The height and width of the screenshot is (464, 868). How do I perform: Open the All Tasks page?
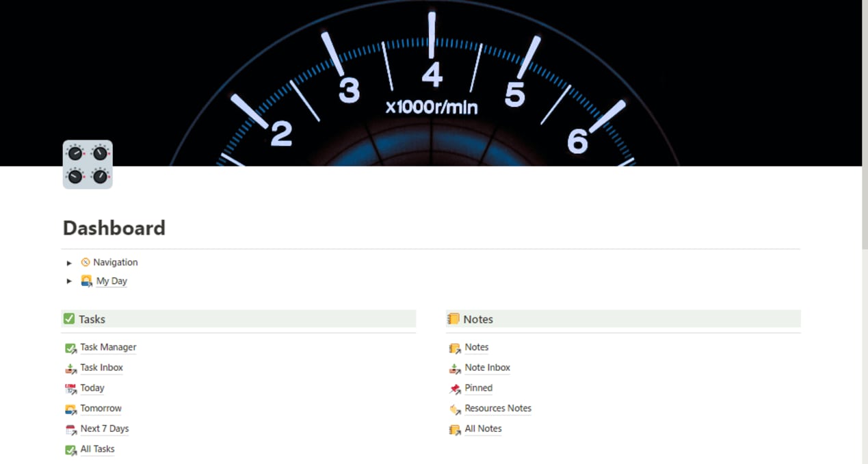click(x=97, y=450)
